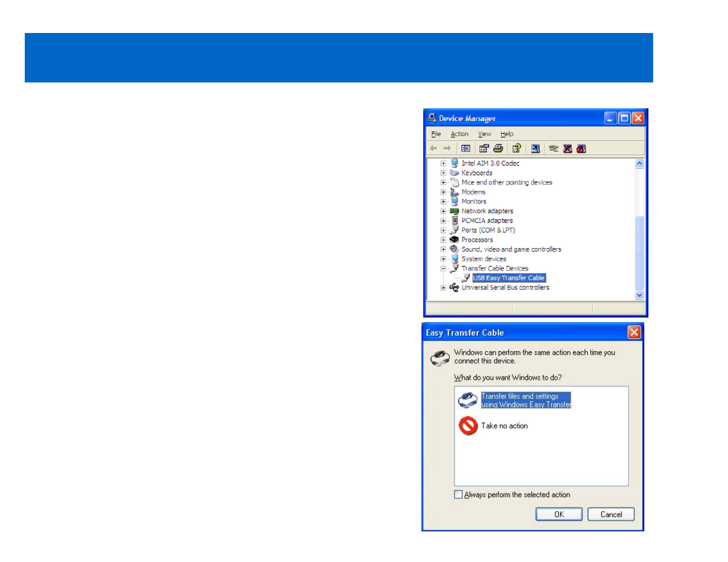Screen dimensions: 728x562
Task: Click the Universal Serial Bus controllers icon
Action: [454, 287]
